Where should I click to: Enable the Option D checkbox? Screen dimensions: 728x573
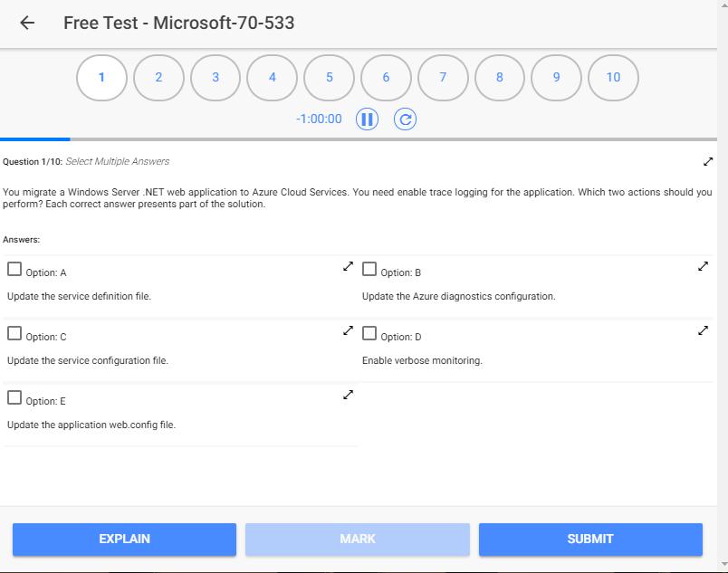[369, 333]
